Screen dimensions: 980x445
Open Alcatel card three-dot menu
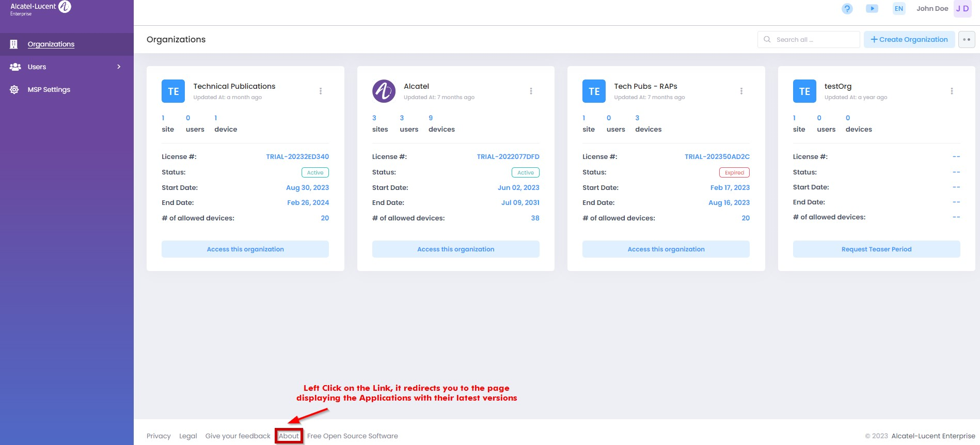(531, 91)
